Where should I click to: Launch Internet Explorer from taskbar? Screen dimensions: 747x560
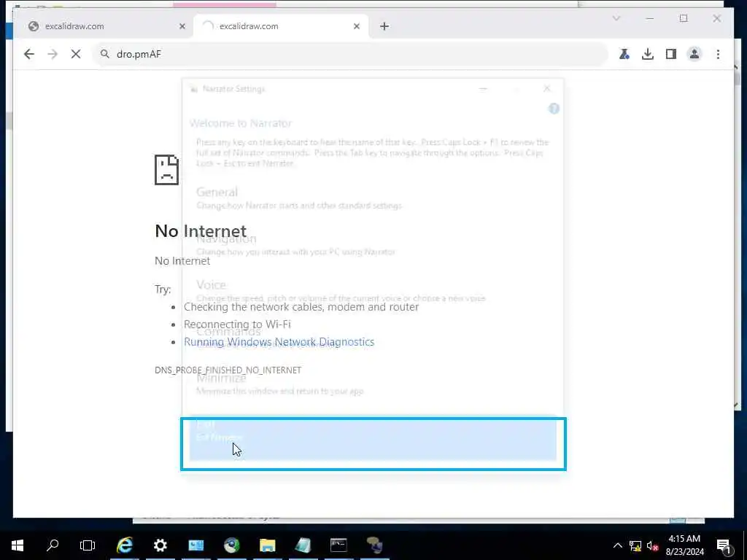[x=124, y=545]
